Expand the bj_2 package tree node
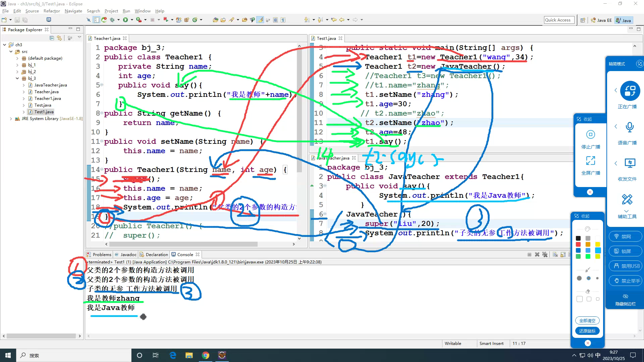The image size is (644, 362). tap(17, 72)
